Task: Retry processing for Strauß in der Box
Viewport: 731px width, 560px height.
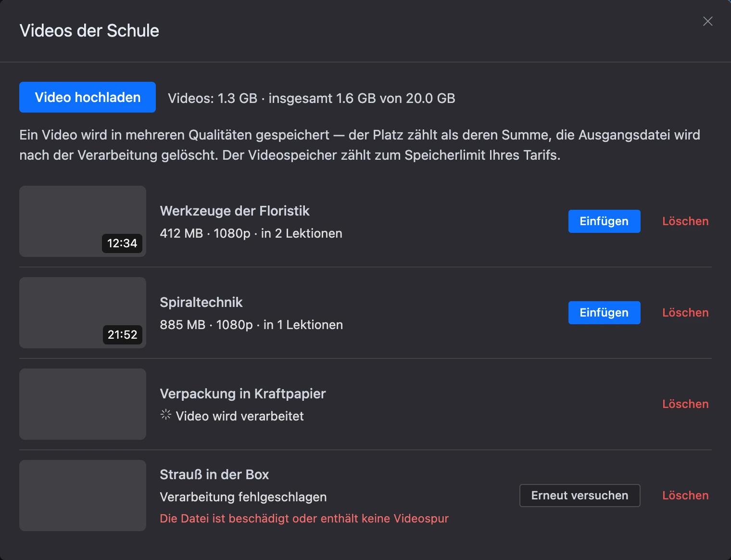Action: [580, 496]
